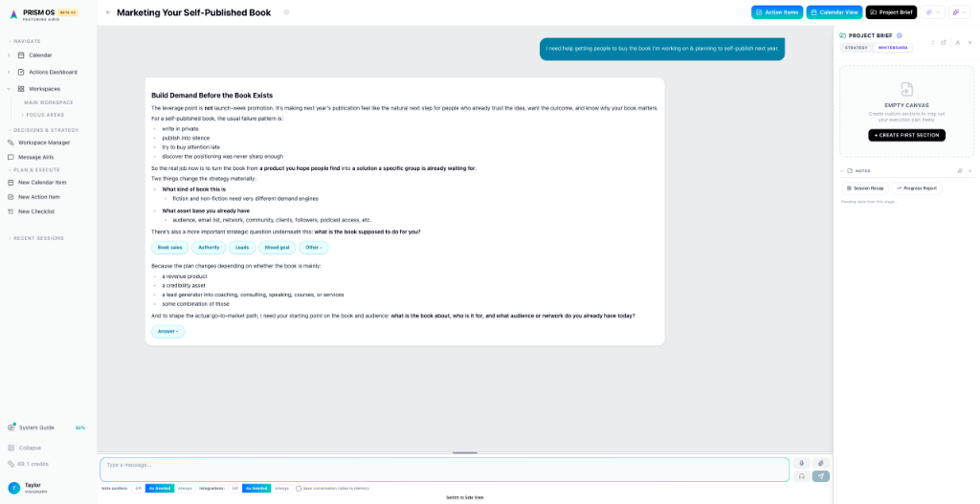
Task: Click the Project Brief download icon
Action: click(x=957, y=42)
